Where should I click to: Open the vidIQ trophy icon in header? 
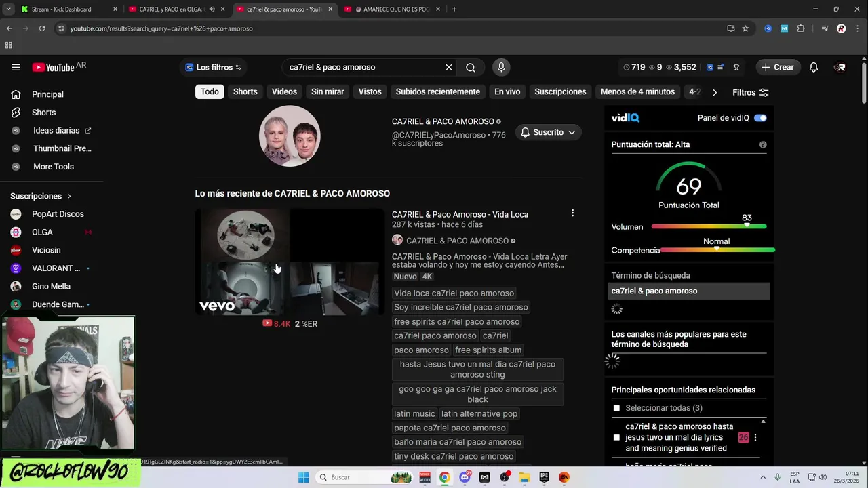[x=736, y=67]
